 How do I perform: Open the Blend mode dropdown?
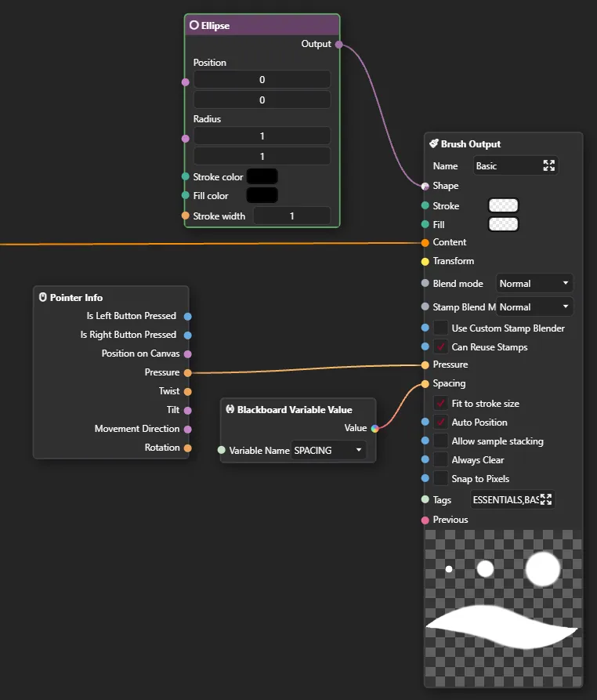point(535,284)
